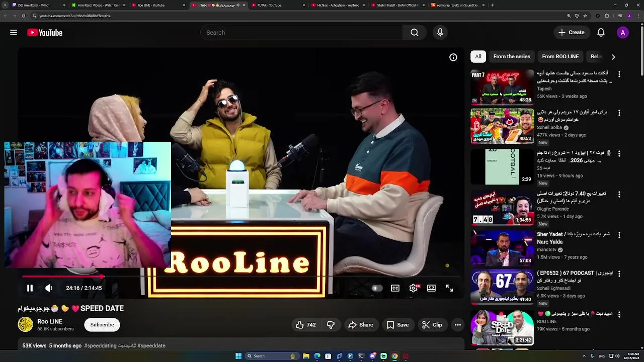
Task: Open the Roo LINE channel avatar
Action: (x=25, y=325)
